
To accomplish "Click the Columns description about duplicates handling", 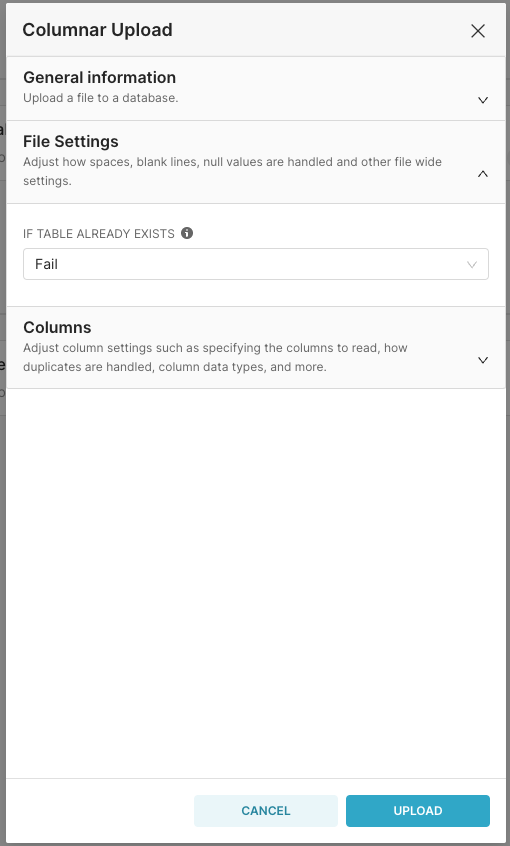I will (x=215, y=357).
